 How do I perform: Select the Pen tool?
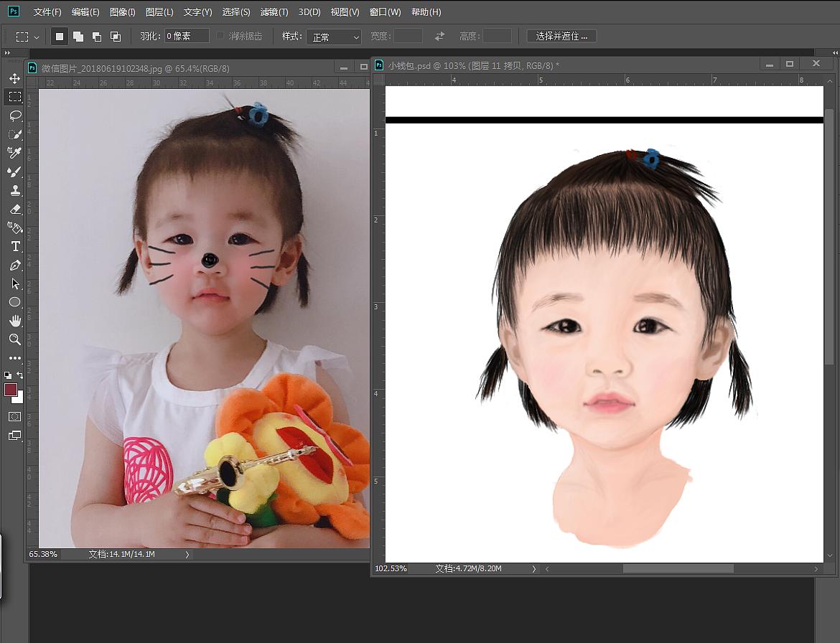(x=14, y=265)
